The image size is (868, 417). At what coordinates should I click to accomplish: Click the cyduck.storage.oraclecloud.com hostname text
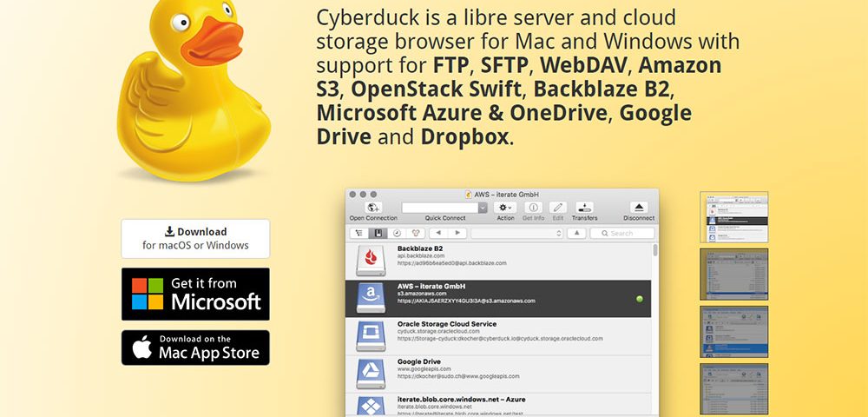point(437,331)
